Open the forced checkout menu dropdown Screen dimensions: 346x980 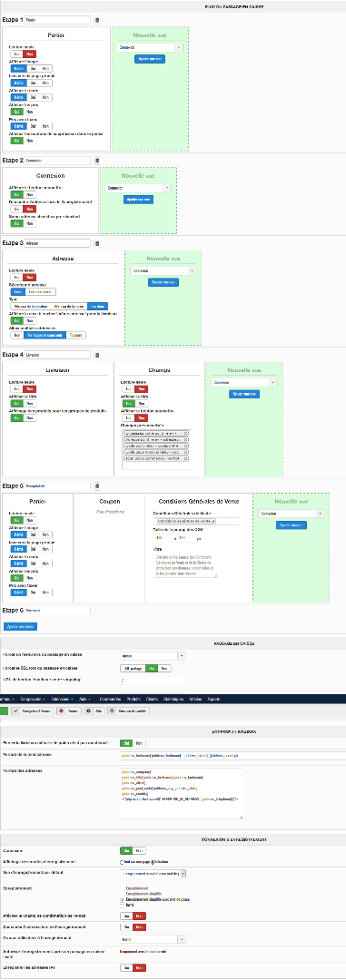pos(153,656)
